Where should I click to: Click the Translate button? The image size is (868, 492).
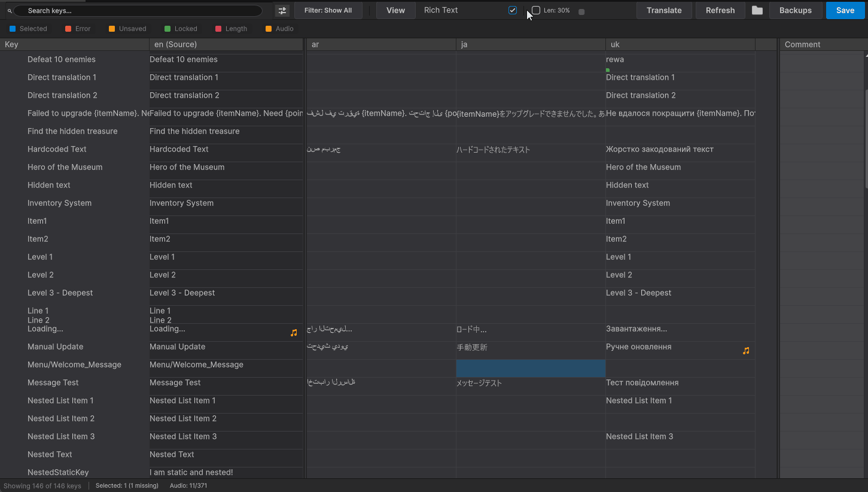point(664,10)
